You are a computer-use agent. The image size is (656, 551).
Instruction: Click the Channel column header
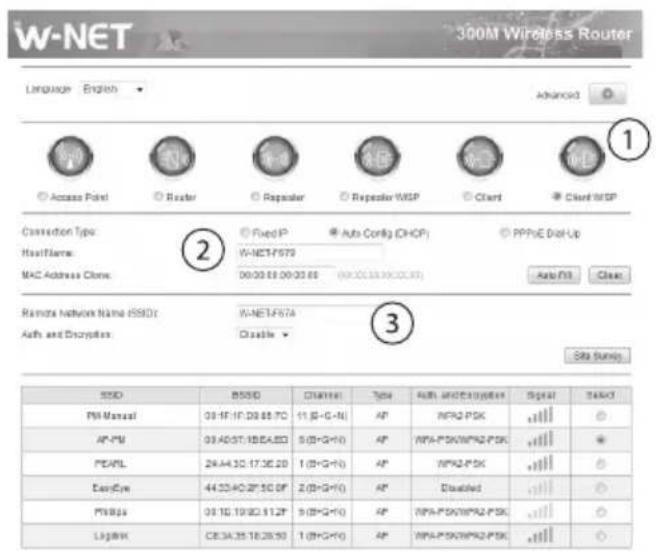(x=323, y=395)
